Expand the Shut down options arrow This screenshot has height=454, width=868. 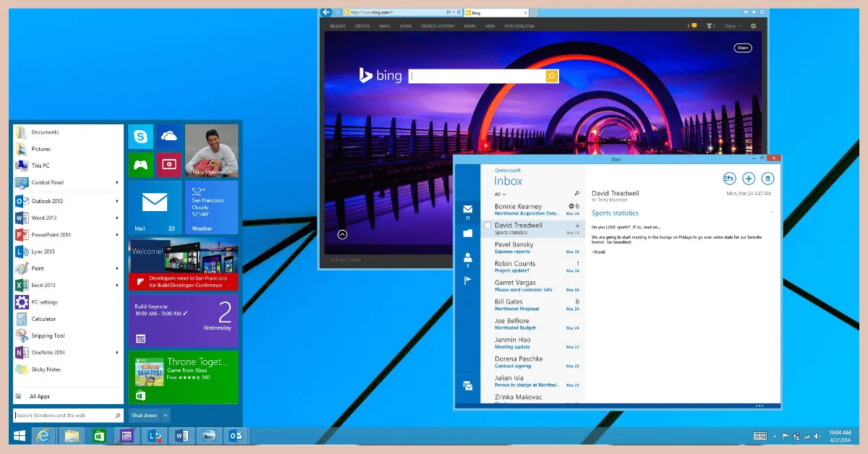coord(166,415)
